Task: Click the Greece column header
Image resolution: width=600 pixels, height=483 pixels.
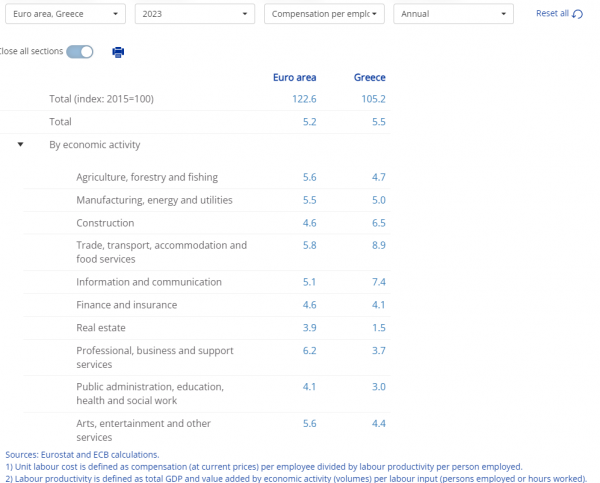Action: (369, 78)
